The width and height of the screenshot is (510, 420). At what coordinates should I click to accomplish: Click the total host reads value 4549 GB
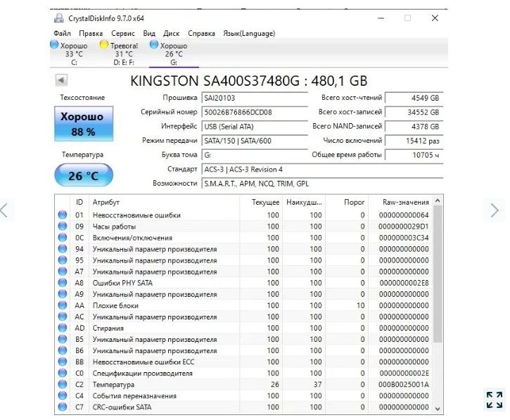[x=414, y=98]
